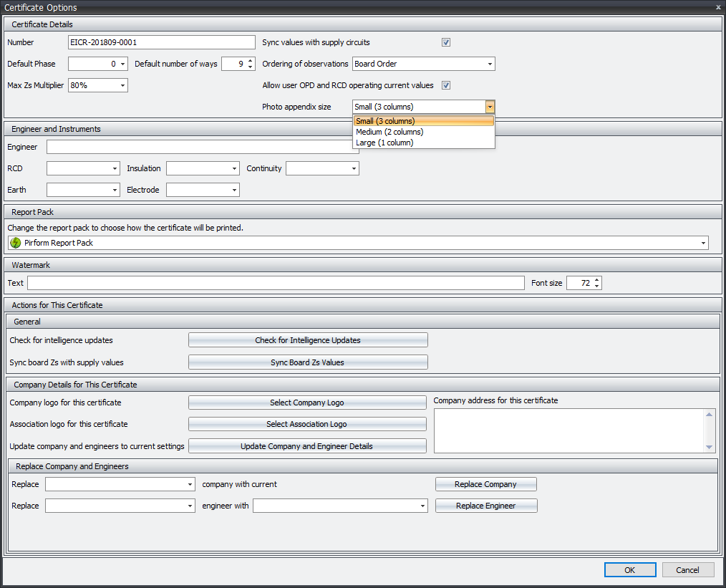The width and height of the screenshot is (726, 588).
Task: Click the Watermark Text input field
Action: point(276,283)
